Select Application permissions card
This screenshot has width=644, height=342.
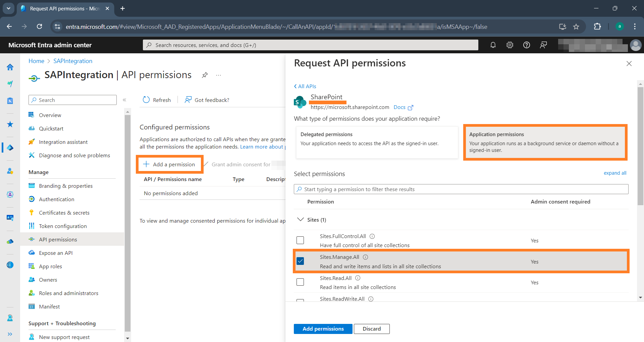point(545,142)
